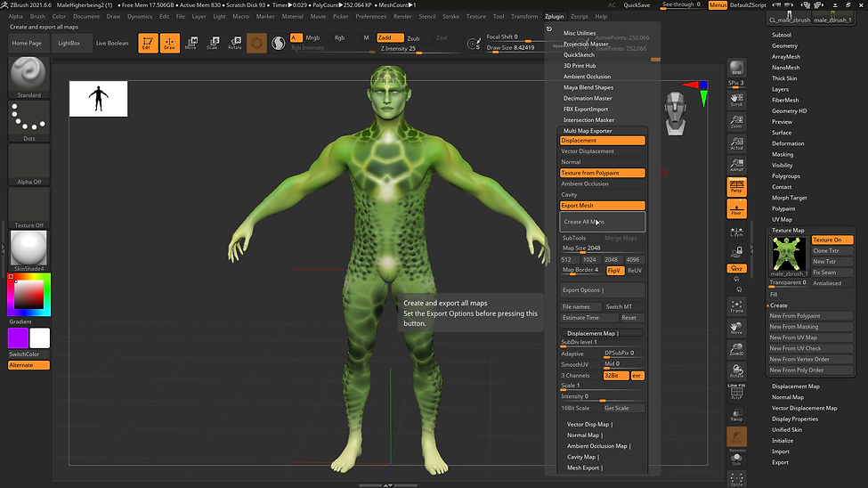Open the Alpha Off selector

(28, 165)
